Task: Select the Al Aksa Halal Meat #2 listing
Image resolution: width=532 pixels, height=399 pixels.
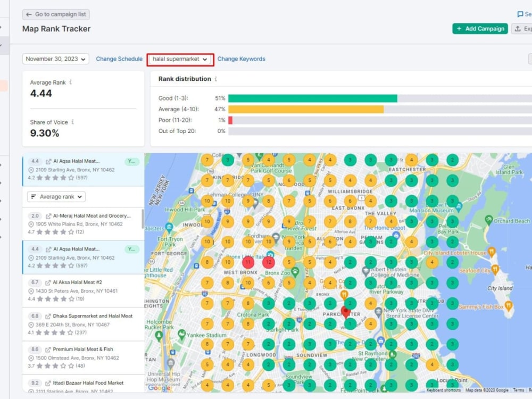Action: tap(83, 291)
